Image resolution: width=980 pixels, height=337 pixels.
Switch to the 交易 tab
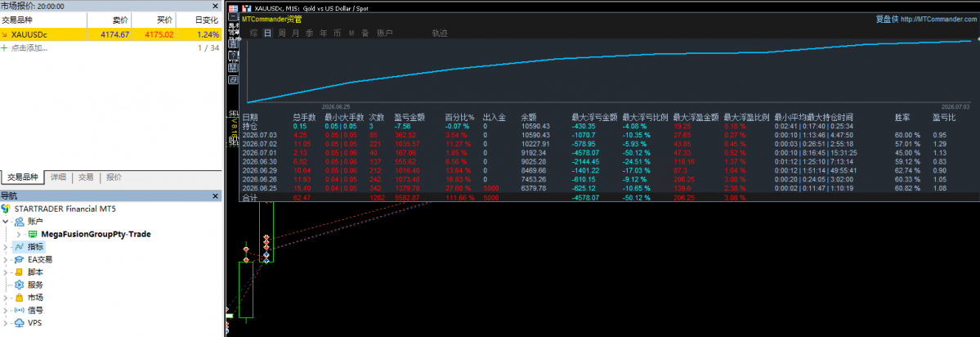(x=87, y=177)
